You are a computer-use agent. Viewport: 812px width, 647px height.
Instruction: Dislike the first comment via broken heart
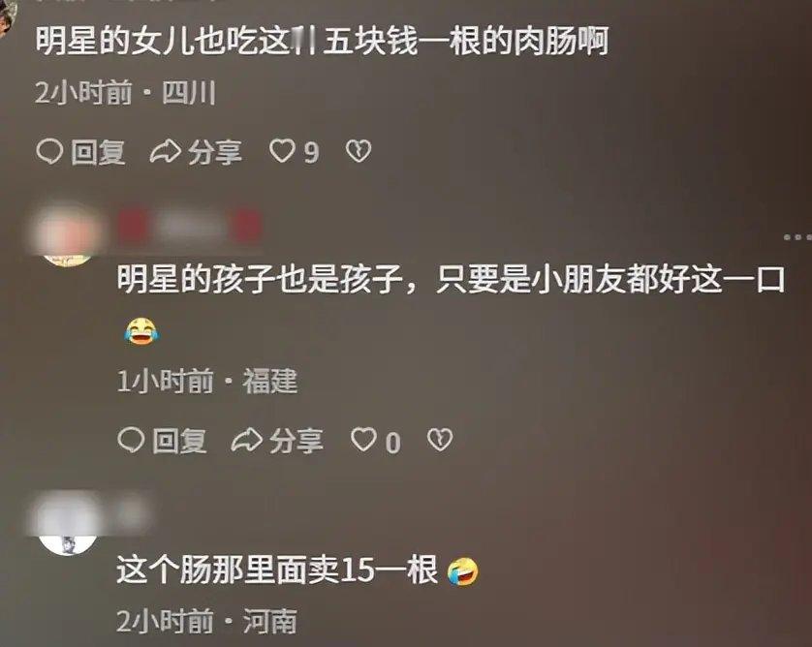click(359, 152)
